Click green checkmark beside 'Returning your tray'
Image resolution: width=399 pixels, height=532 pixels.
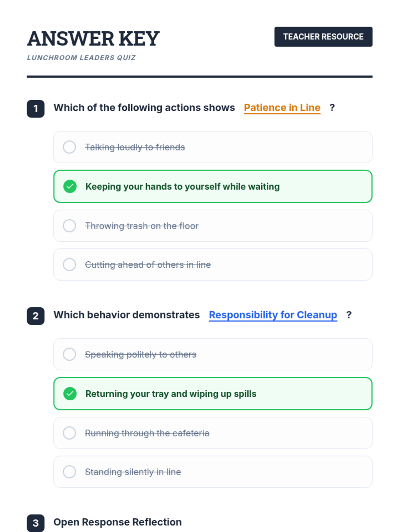coord(70,394)
